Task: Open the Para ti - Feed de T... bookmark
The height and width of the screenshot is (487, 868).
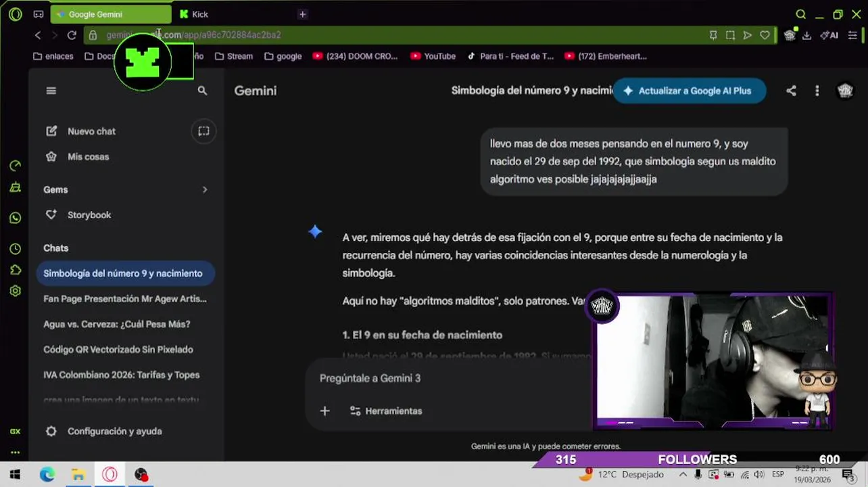Action: pyautogui.click(x=510, y=56)
